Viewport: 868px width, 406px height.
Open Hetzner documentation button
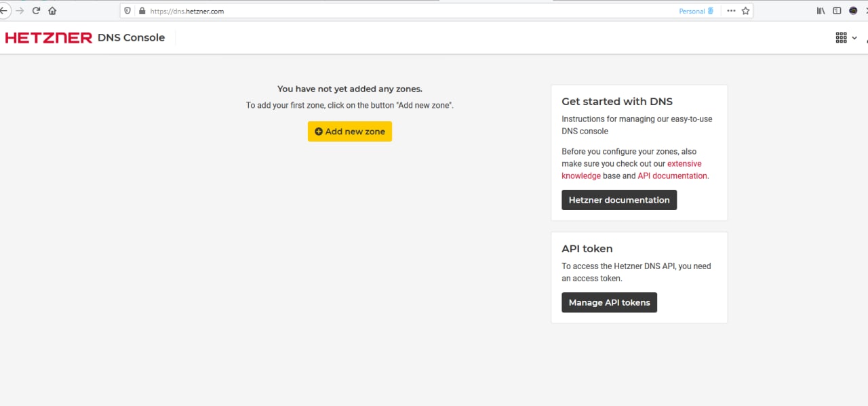pos(619,200)
